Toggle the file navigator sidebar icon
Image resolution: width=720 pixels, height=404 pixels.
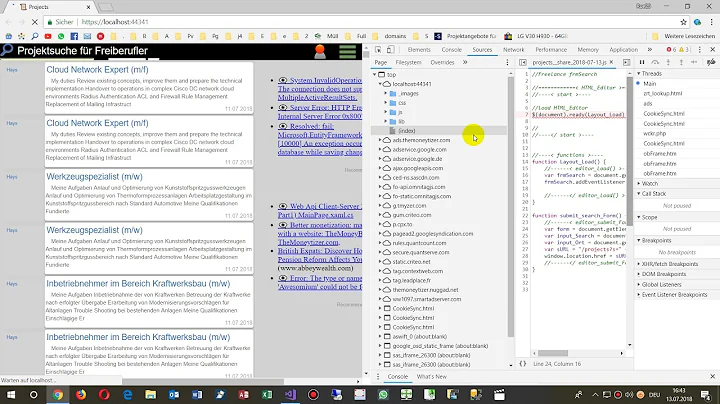[523, 62]
